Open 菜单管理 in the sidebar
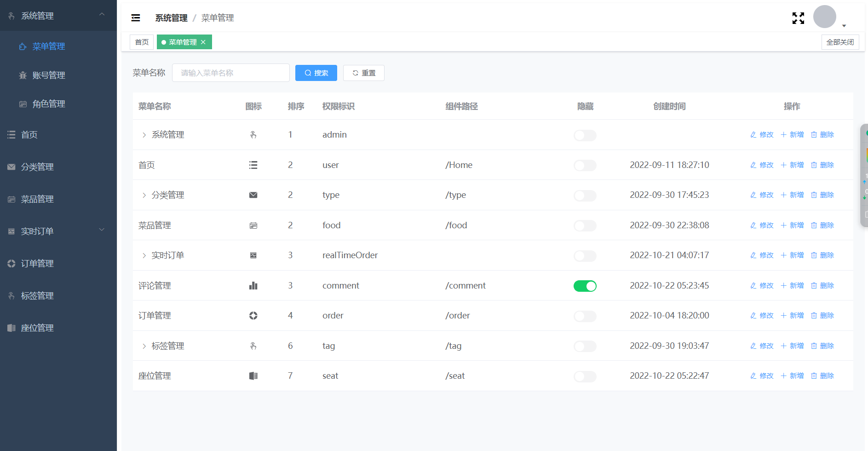 [x=58, y=46]
